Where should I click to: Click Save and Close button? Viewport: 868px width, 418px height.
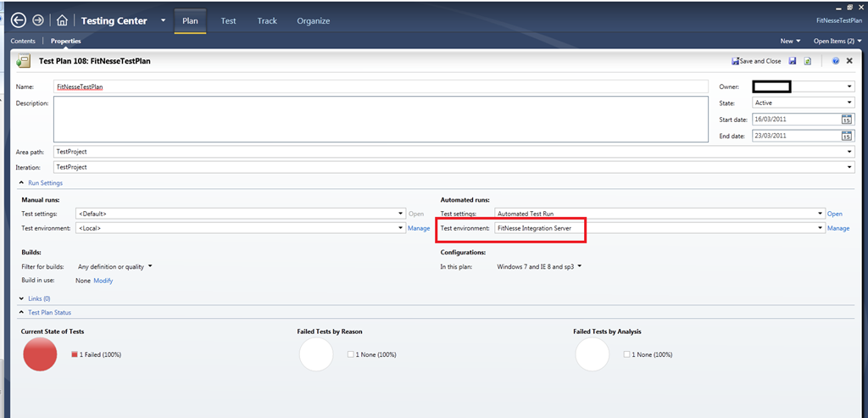tap(756, 61)
